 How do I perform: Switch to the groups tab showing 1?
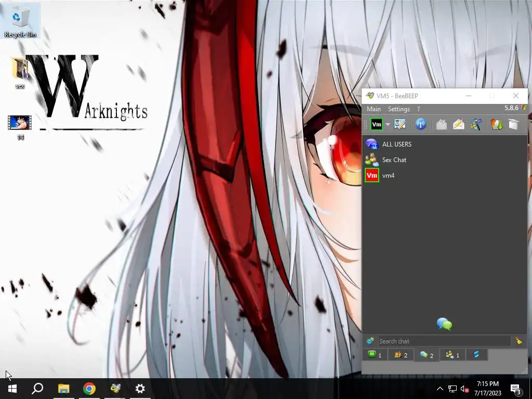[x=453, y=355]
